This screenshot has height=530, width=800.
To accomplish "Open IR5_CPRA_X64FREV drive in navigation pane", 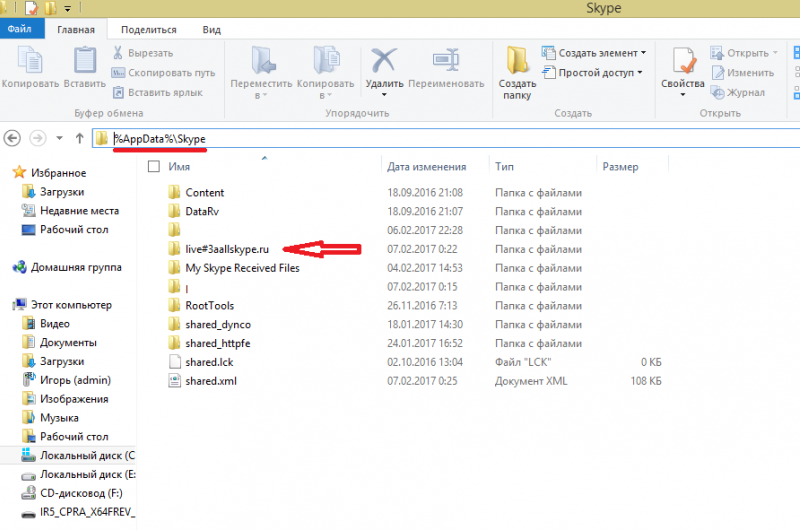I will pyautogui.click(x=87, y=512).
